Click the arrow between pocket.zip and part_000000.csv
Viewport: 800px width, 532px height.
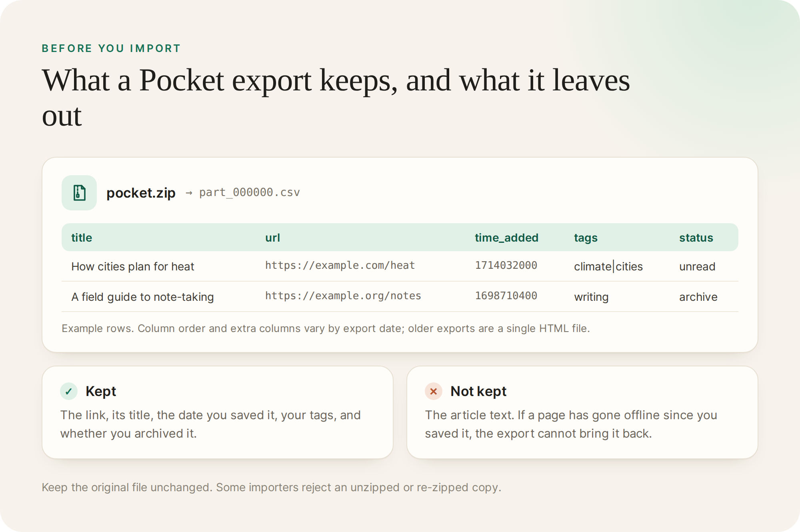click(189, 193)
